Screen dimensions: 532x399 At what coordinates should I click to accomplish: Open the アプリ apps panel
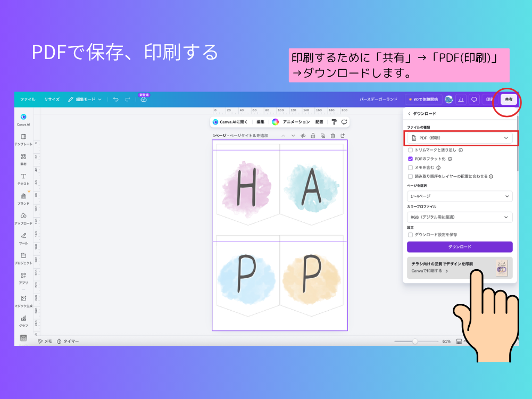23,278
